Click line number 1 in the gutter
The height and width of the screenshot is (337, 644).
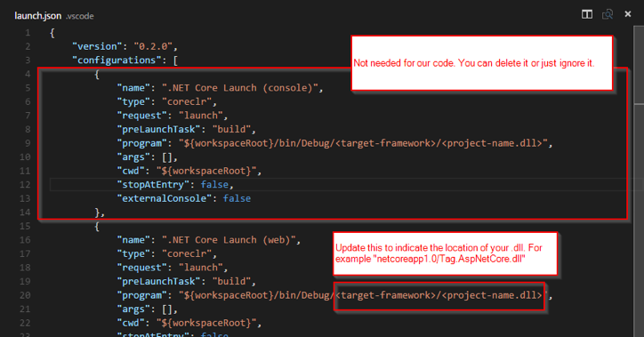[28, 33]
